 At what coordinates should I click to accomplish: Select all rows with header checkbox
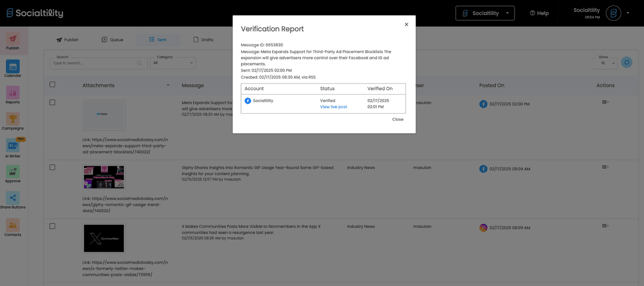click(52, 85)
